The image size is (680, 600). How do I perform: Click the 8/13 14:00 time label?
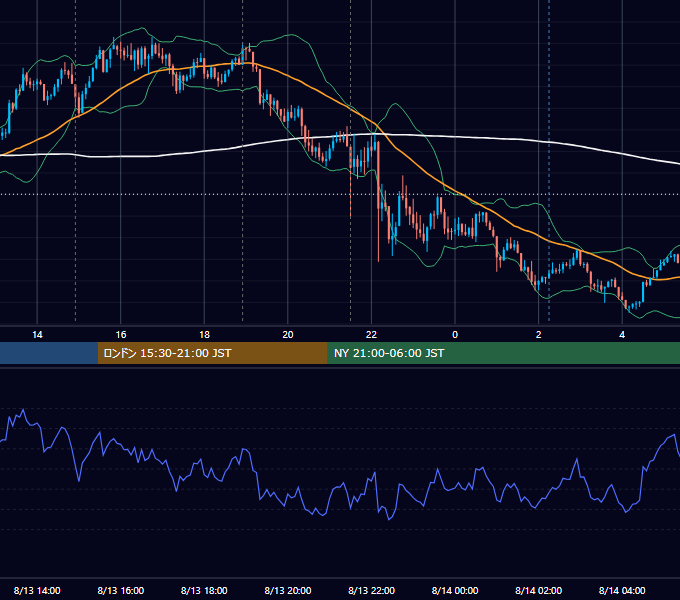tap(37, 590)
